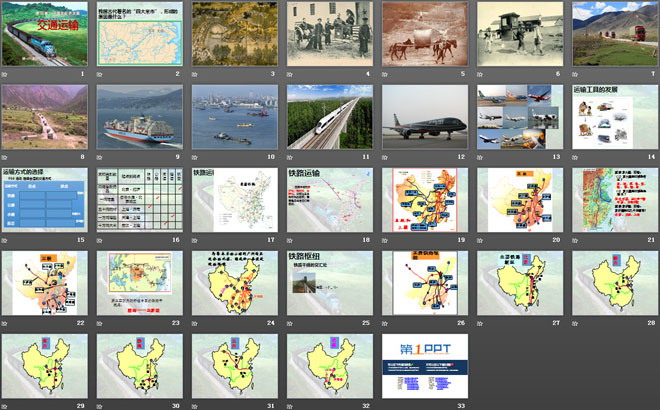Click the animation star icon under slide 17

point(195,241)
